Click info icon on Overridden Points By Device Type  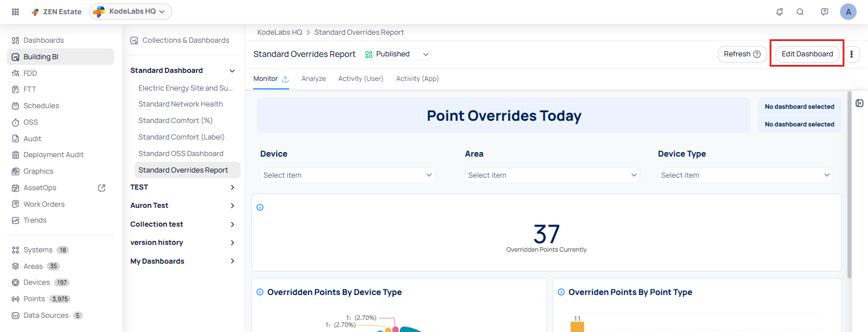pyautogui.click(x=260, y=292)
